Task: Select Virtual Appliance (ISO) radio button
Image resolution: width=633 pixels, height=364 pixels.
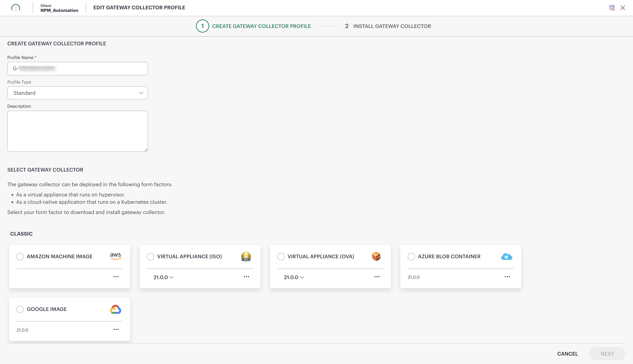Action: click(150, 256)
